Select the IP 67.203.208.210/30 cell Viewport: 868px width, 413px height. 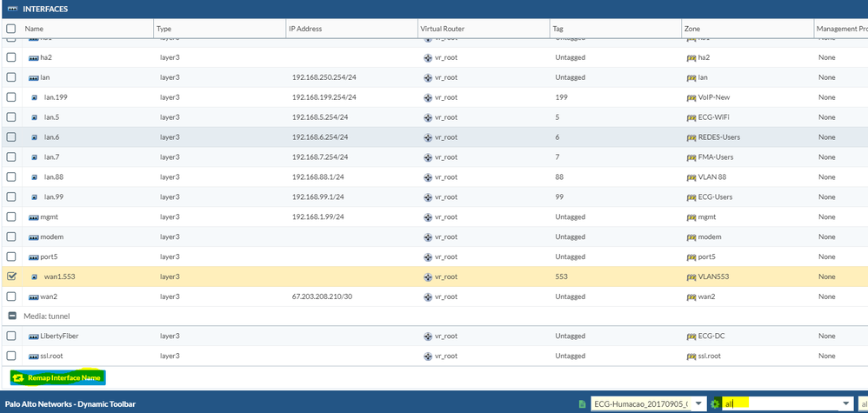click(x=322, y=296)
